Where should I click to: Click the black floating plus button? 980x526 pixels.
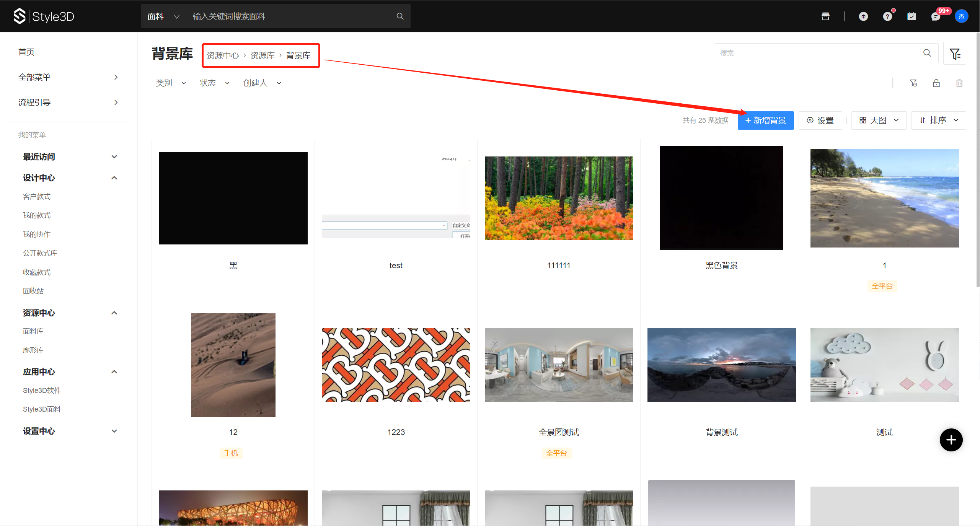[951, 440]
